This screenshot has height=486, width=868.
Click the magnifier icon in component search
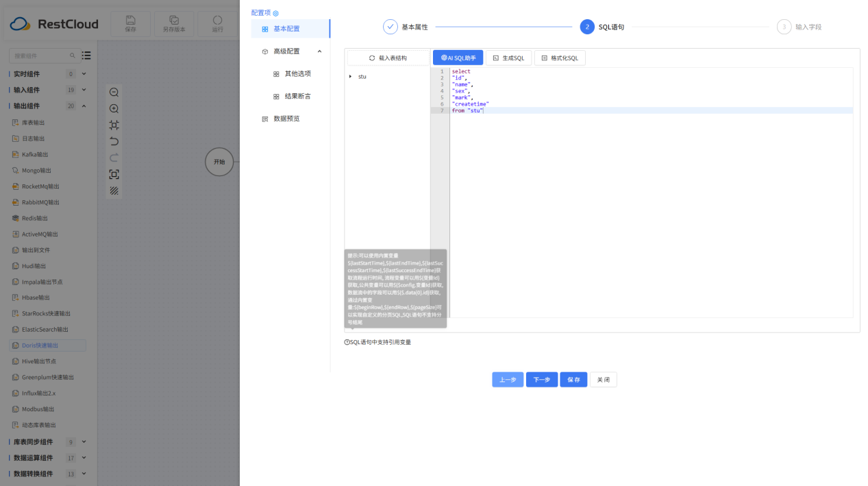tap(73, 56)
